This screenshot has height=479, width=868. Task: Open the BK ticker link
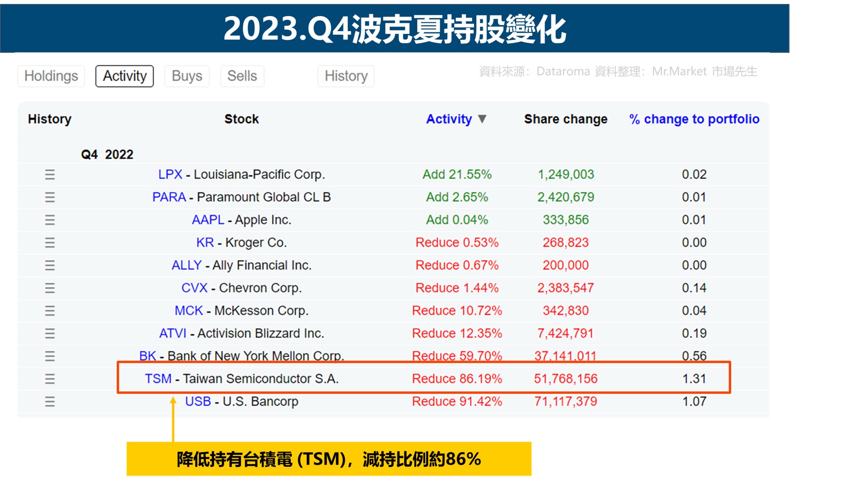(x=147, y=355)
